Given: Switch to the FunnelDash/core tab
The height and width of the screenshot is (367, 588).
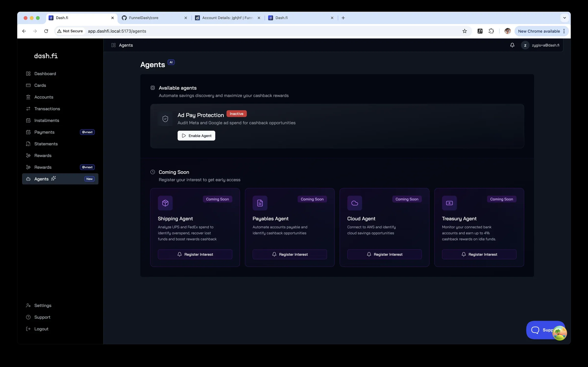Looking at the screenshot, I should [x=155, y=18].
